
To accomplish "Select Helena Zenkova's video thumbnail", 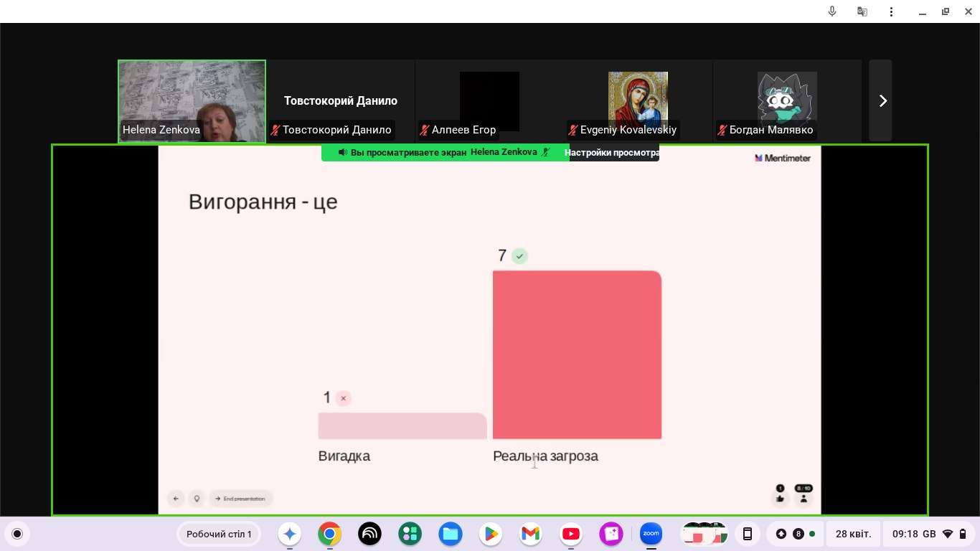I will pos(192,100).
